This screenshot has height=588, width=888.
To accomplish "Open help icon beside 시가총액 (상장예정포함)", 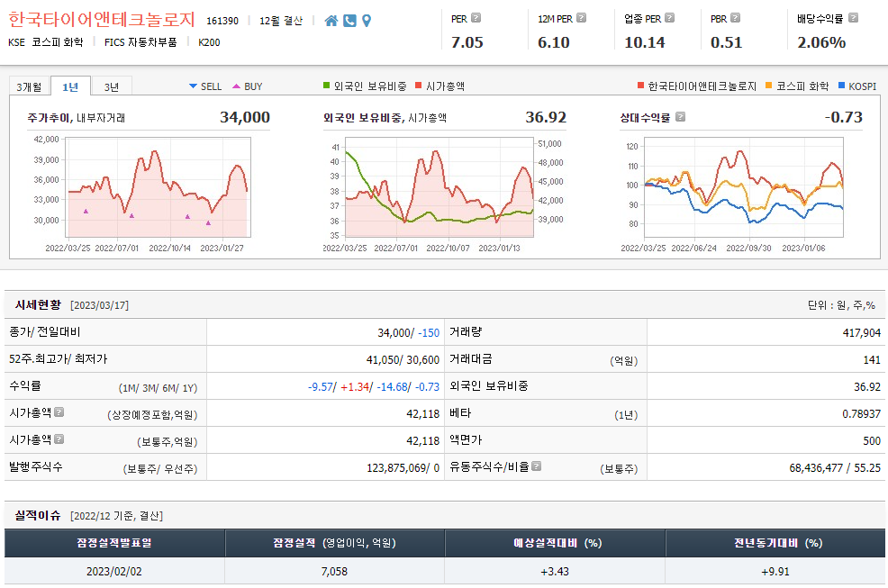I will tap(59, 412).
